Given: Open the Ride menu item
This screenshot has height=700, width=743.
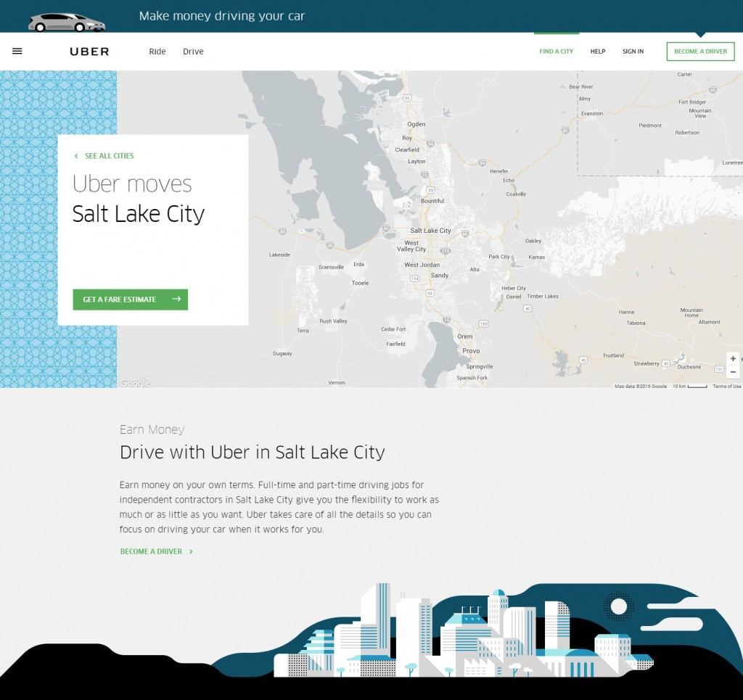Looking at the screenshot, I should [x=157, y=52].
